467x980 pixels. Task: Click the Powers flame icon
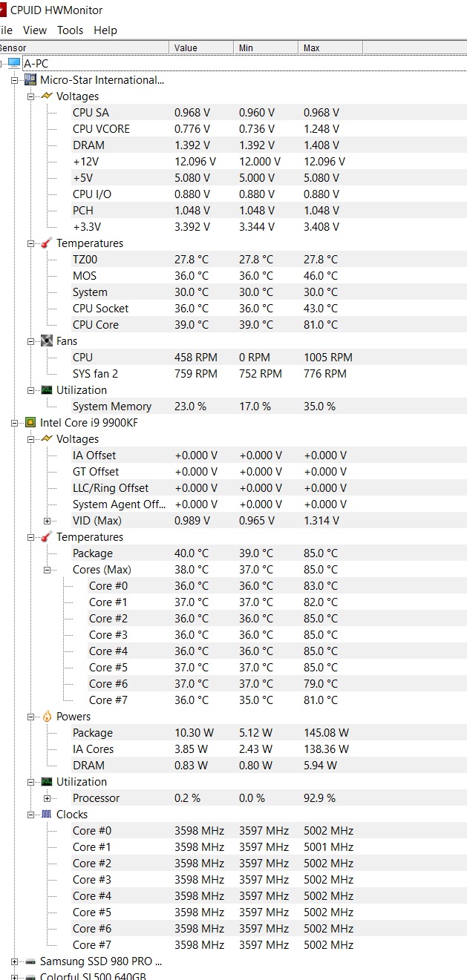tap(47, 717)
